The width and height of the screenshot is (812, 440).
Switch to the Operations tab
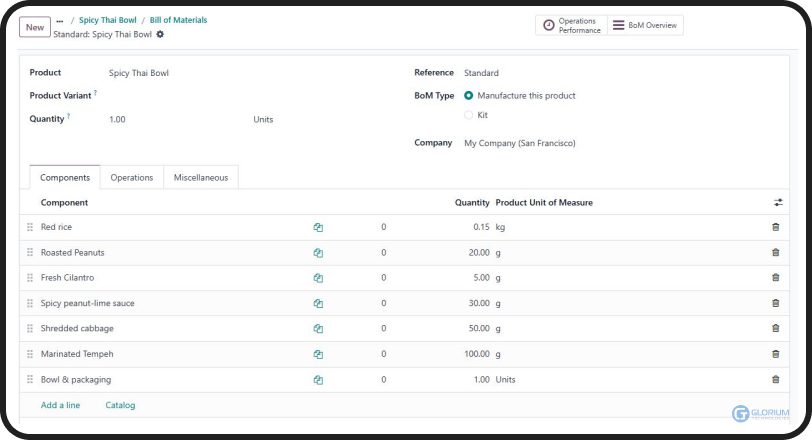click(132, 178)
